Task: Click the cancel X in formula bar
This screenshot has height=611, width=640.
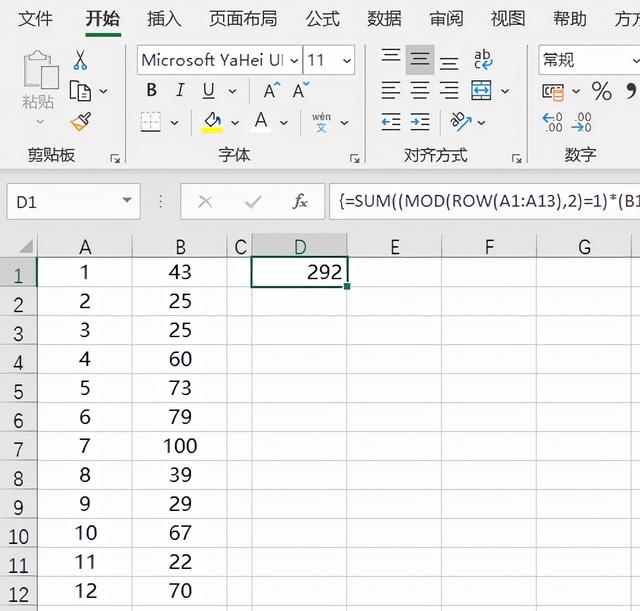Action: coord(205,201)
